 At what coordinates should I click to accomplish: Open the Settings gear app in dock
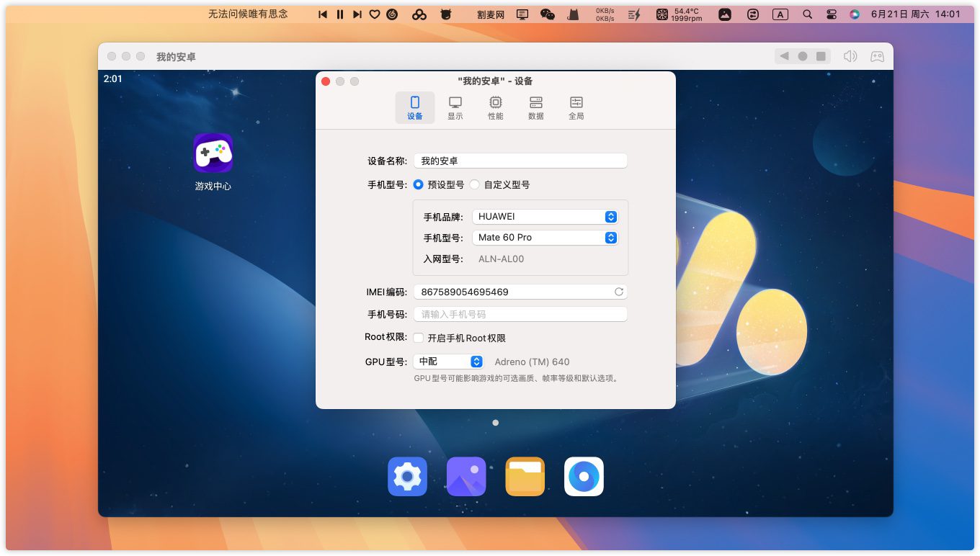click(x=407, y=477)
